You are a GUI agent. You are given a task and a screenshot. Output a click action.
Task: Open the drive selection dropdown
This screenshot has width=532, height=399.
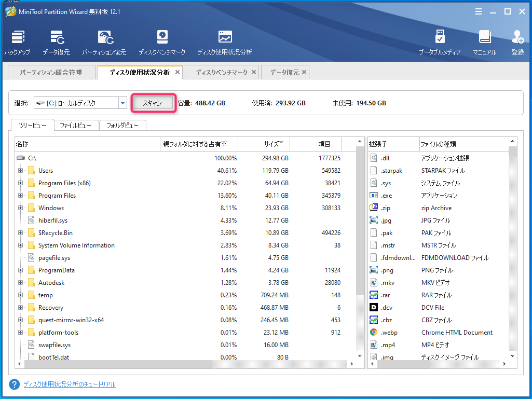tap(123, 103)
